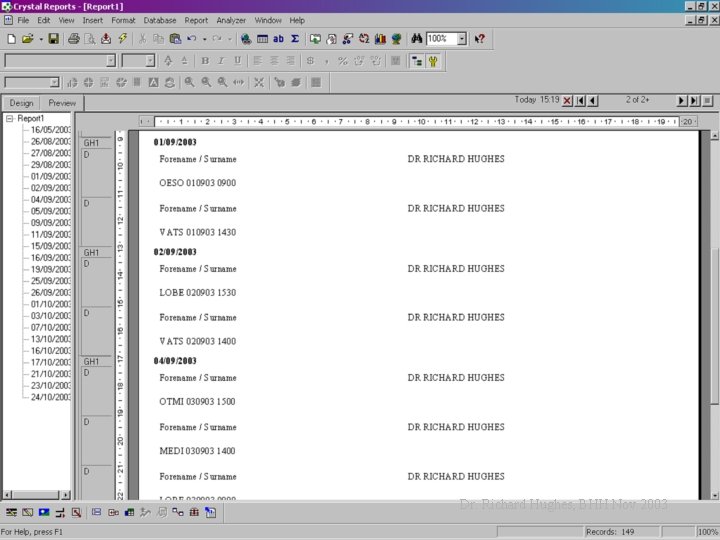The height and width of the screenshot is (540, 720).
Task: Go to previous page button
Action: point(593,101)
